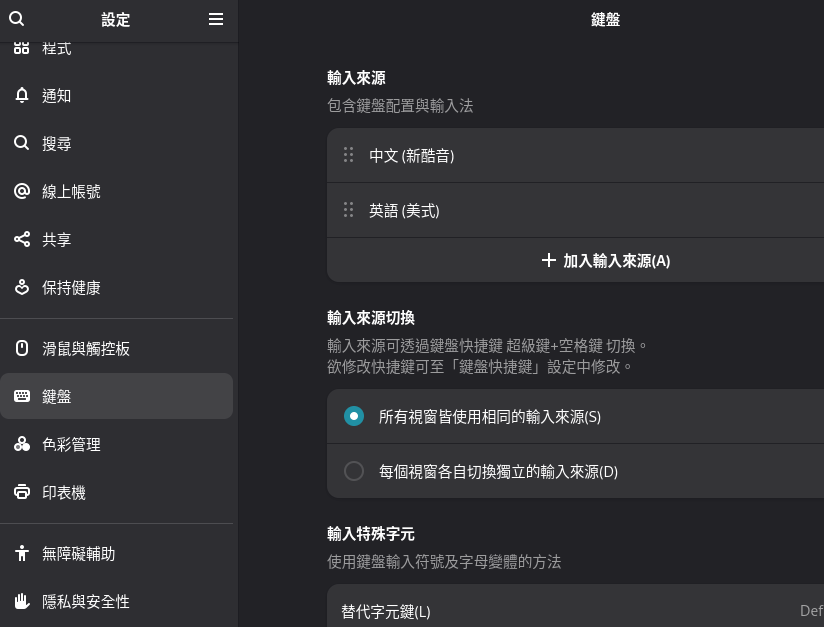The width and height of the screenshot is (824, 627).
Task: Click the 加入輸入來源 button
Action: pos(605,260)
